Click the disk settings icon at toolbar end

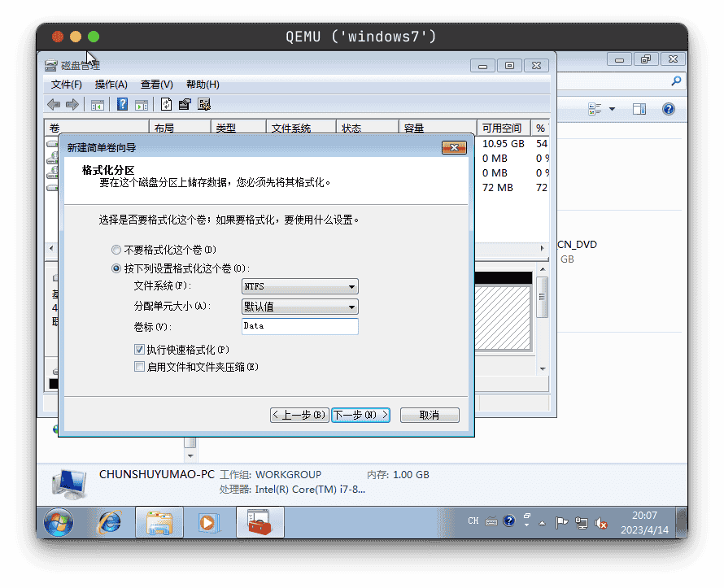204,104
